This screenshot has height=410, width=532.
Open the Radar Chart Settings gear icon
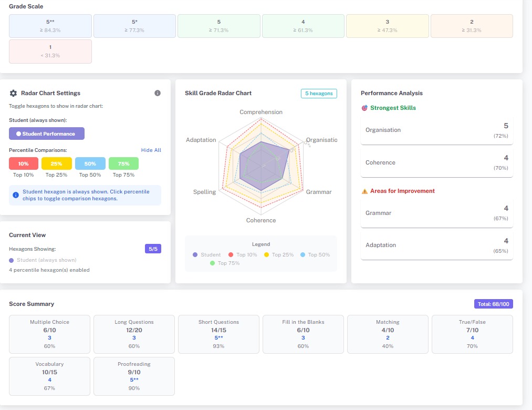click(x=15, y=93)
